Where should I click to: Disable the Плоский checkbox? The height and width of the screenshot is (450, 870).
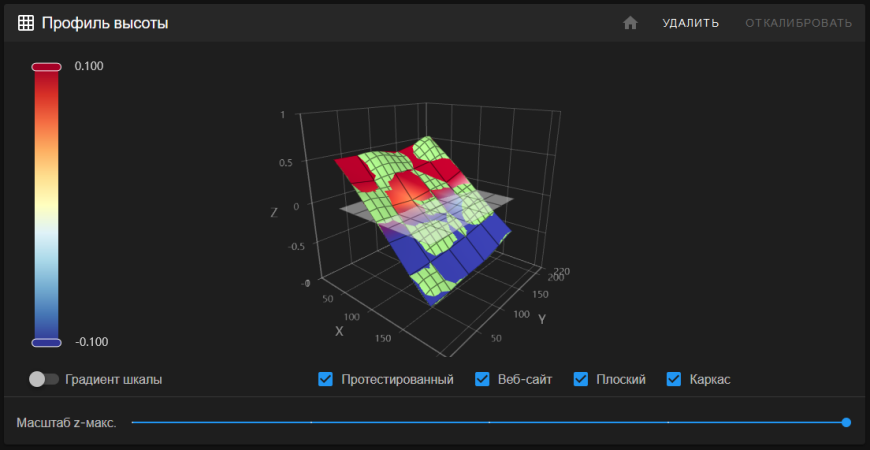581,379
